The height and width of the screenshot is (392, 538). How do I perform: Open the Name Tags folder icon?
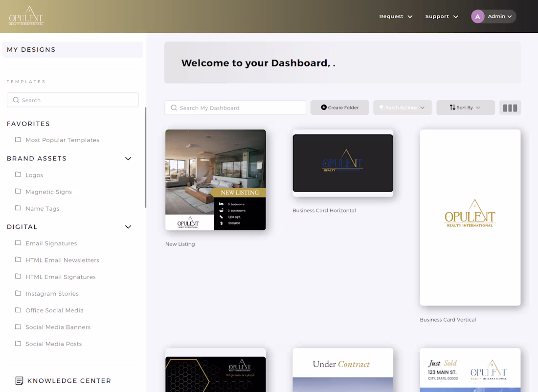pyautogui.click(x=18, y=208)
